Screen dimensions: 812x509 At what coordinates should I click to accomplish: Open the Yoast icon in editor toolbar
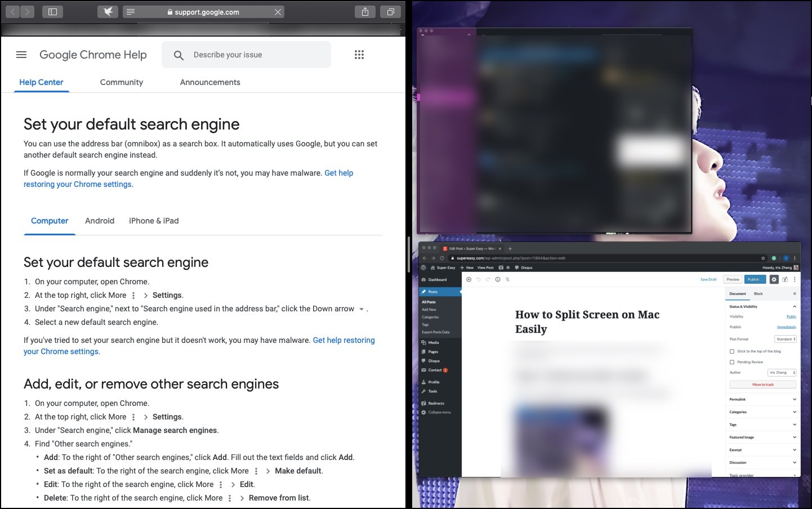pos(785,279)
